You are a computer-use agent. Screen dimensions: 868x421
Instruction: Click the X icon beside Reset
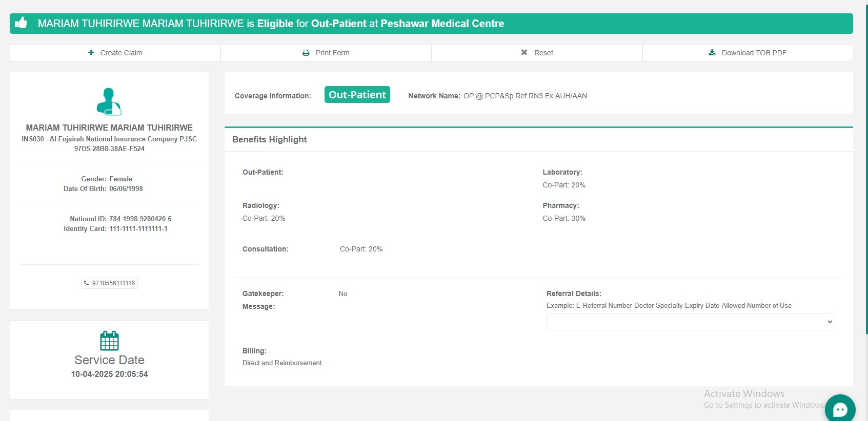[x=524, y=52]
